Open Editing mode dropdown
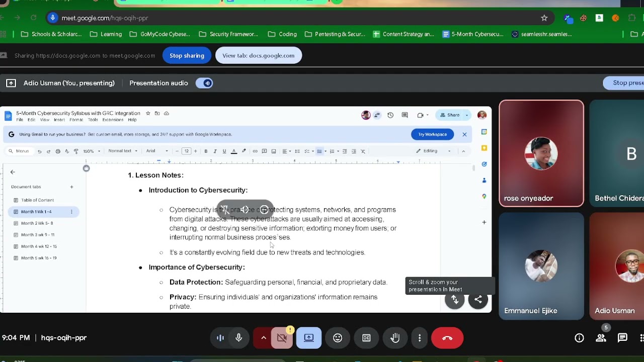The image size is (644, 362). [434, 151]
